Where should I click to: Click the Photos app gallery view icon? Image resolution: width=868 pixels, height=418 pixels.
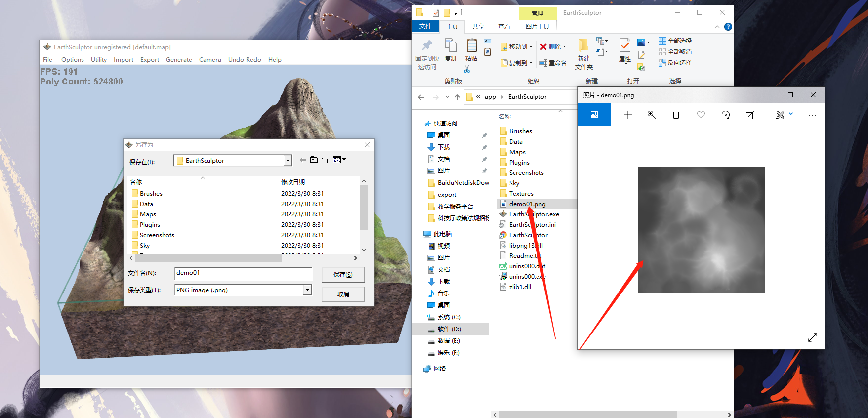tap(594, 115)
